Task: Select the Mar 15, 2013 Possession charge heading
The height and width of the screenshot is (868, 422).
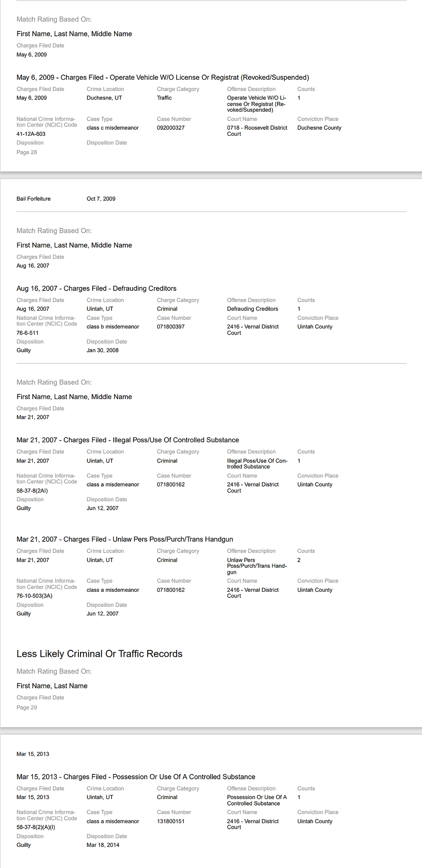Action: 136,777
